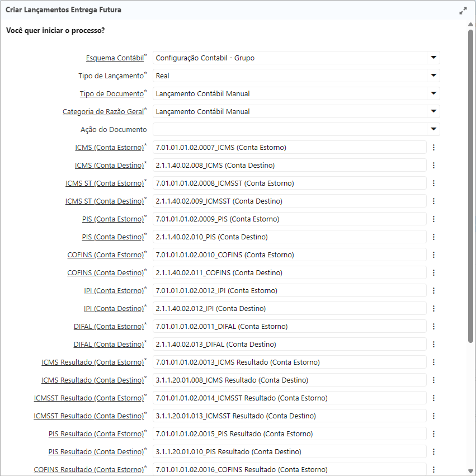Image resolution: width=476 pixels, height=476 pixels.
Task: Open the Categoria de Razão Geral dropdown arrow
Action: click(x=433, y=111)
